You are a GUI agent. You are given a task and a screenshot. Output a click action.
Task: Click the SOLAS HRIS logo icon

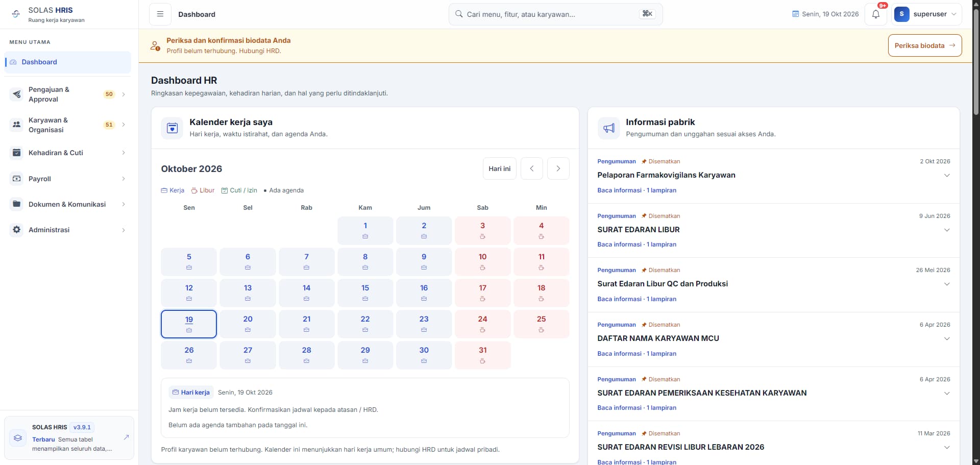16,14
